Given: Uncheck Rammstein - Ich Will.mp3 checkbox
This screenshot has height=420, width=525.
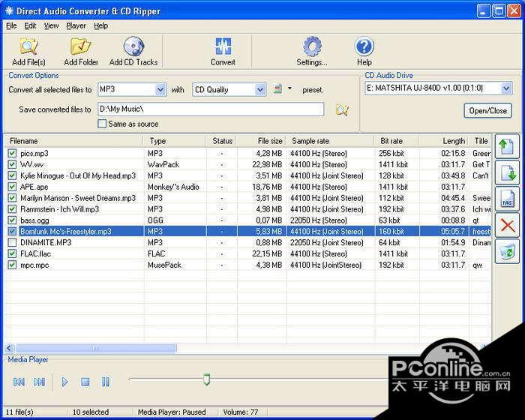Looking at the screenshot, I should 12,209.
